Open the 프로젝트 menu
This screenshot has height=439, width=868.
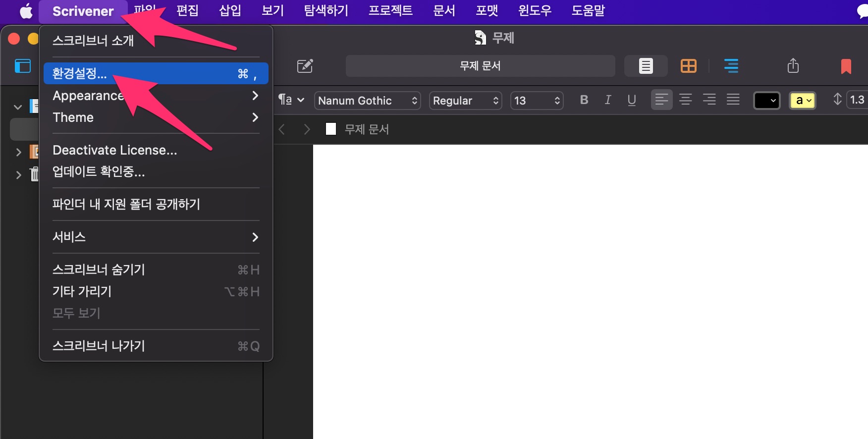pyautogui.click(x=390, y=10)
